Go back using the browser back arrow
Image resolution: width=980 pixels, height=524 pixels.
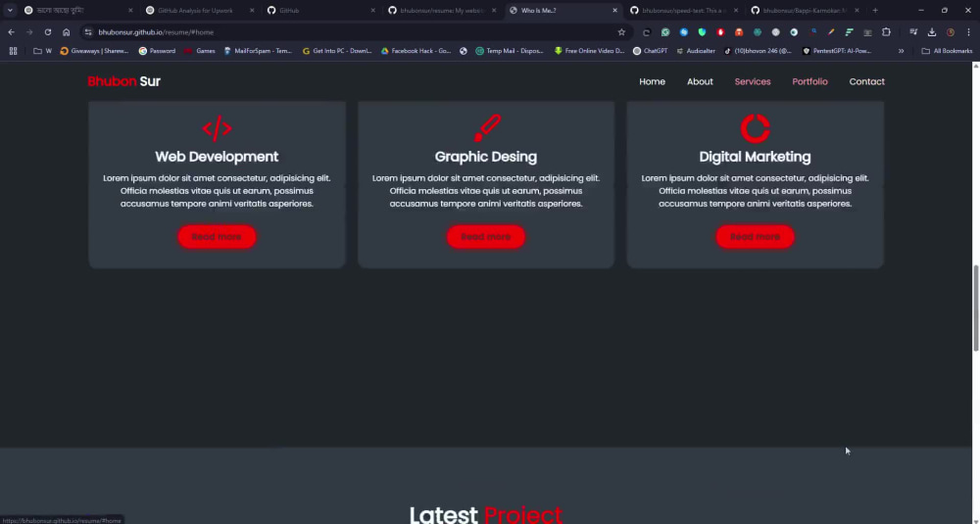click(11, 32)
